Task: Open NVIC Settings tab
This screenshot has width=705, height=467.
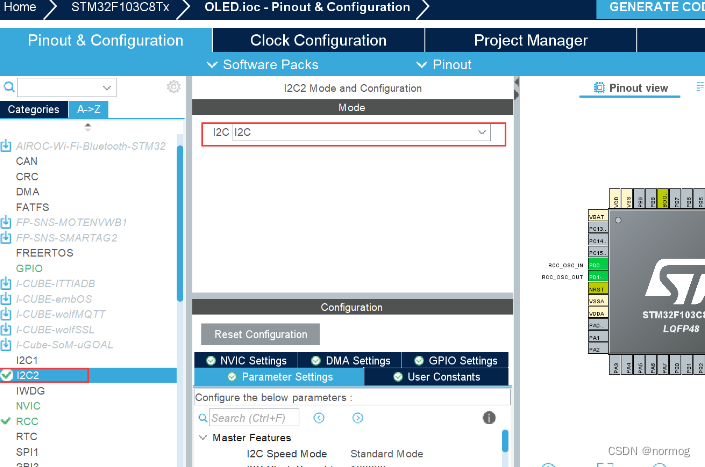Action: coord(246,360)
